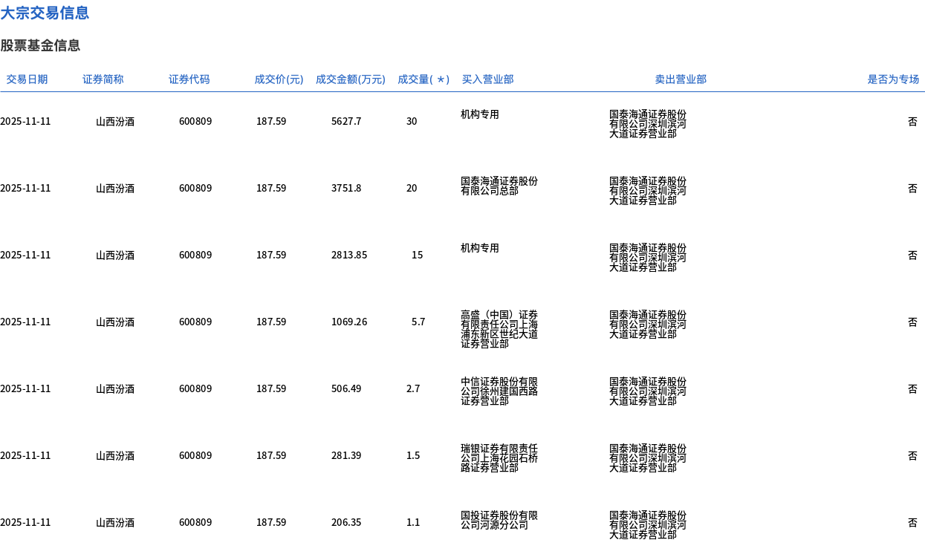This screenshot has height=560, width=925.
Task: Sort by 证券代码 column header
Action: click(189, 79)
